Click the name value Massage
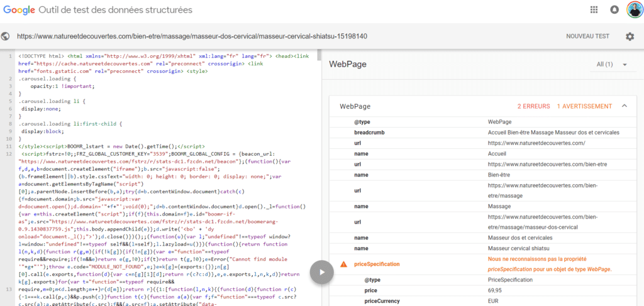The height and width of the screenshot is (306, 644). pos(499,206)
